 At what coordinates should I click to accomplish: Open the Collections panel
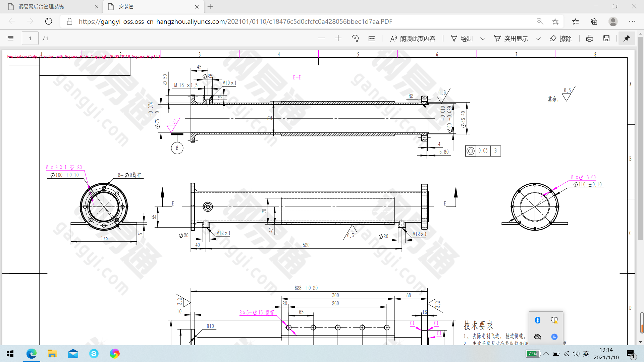pyautogui.click(x=594, y=21)
